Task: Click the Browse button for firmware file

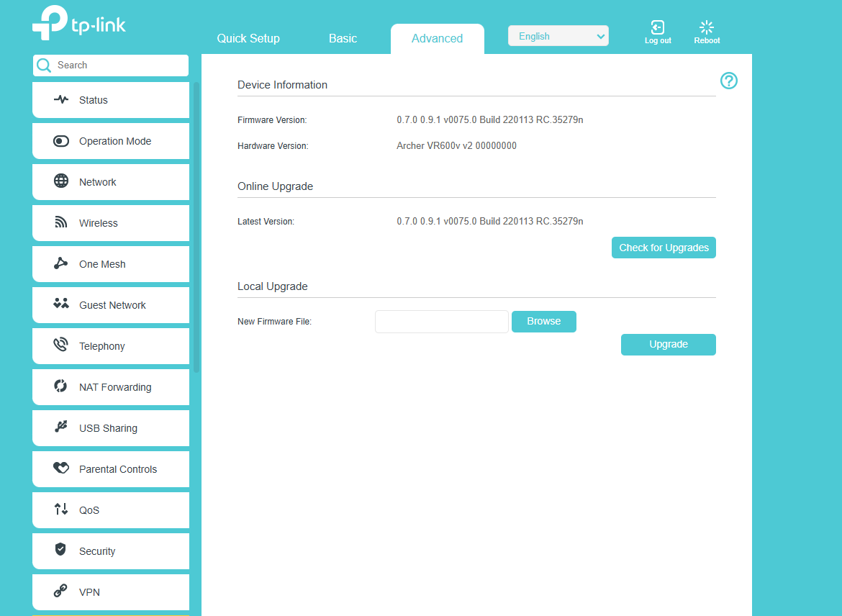Action: pos(543,322)
